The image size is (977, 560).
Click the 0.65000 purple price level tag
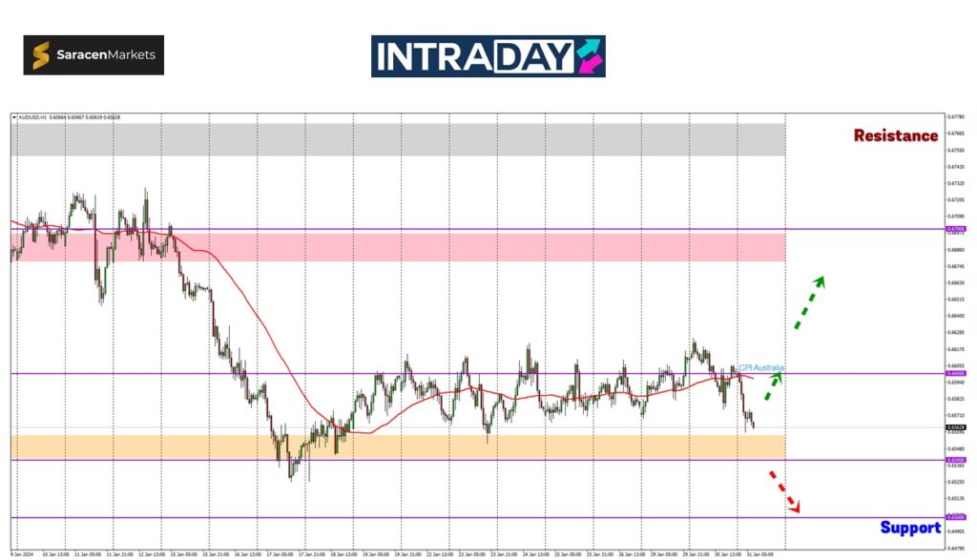coord(953,518)
